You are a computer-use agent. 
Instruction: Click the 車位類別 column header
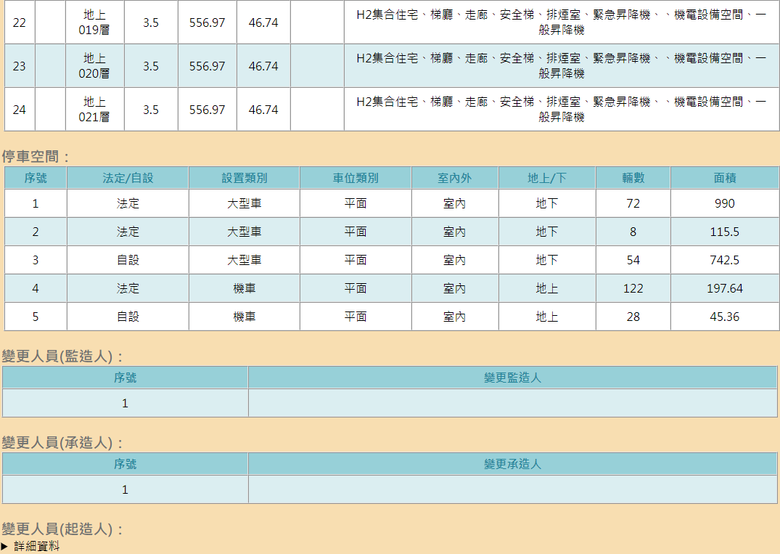click(x=356, y=178)
